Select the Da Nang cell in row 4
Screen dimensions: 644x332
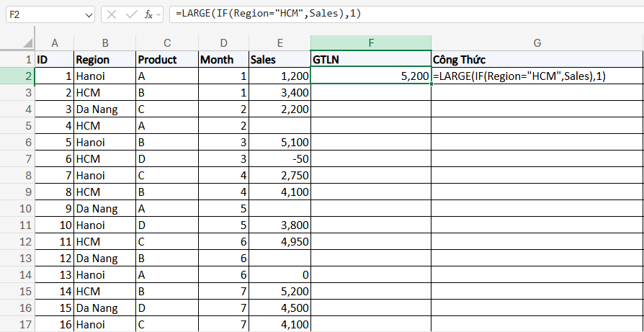click(x=104, y=109)
